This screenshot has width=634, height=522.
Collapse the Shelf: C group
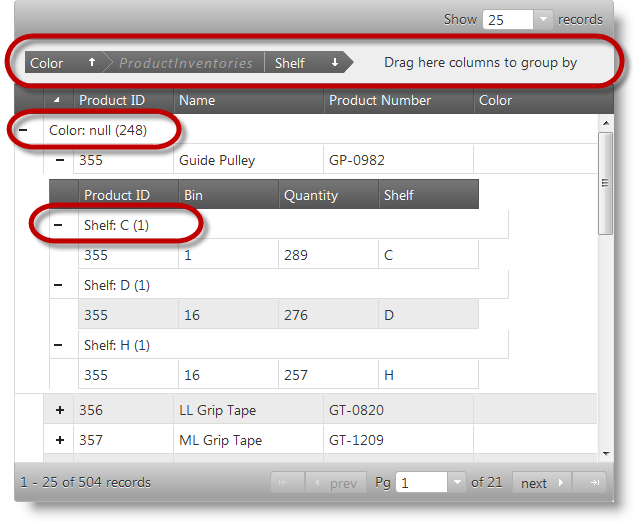tap(58, 225)
